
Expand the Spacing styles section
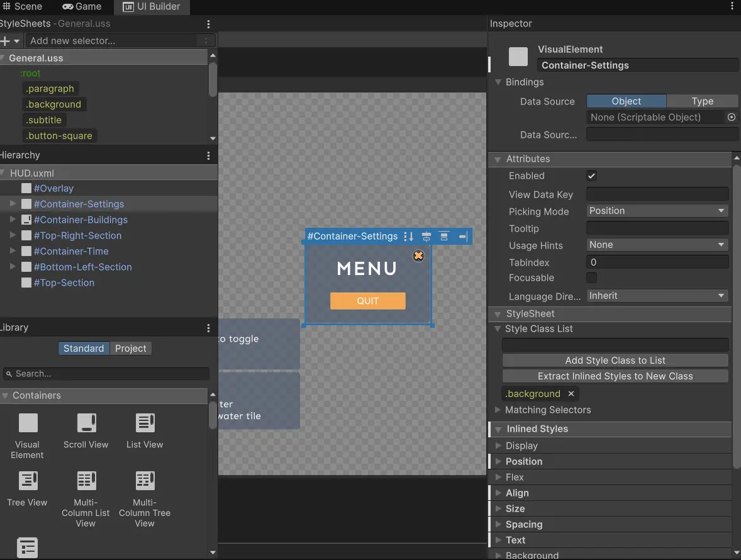498,524
